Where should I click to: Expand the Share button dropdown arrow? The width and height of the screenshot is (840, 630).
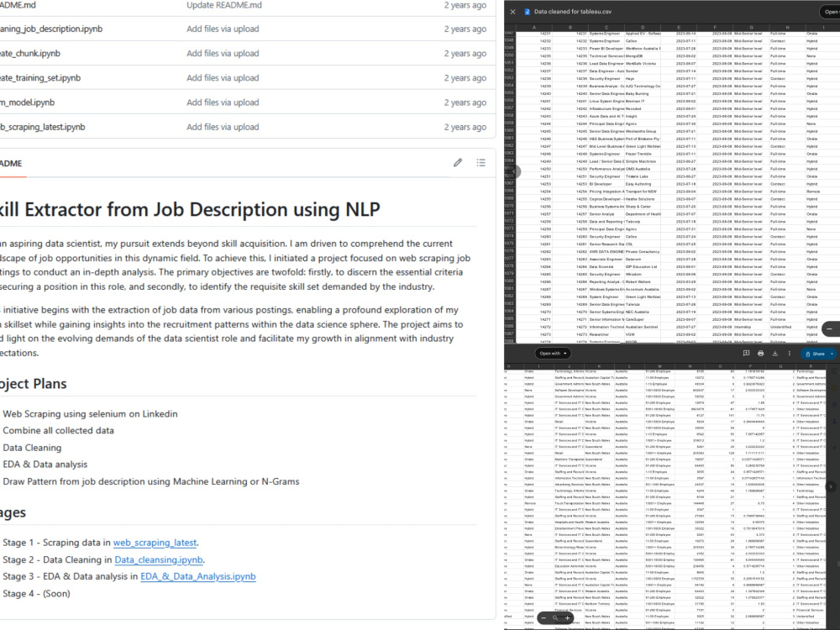tap(832, 354)
